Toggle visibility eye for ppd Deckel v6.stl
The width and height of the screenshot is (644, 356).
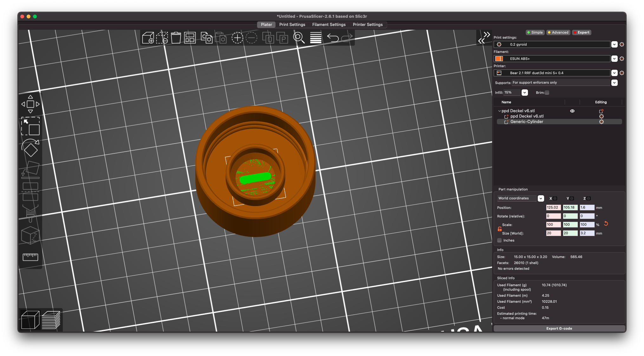572,111
